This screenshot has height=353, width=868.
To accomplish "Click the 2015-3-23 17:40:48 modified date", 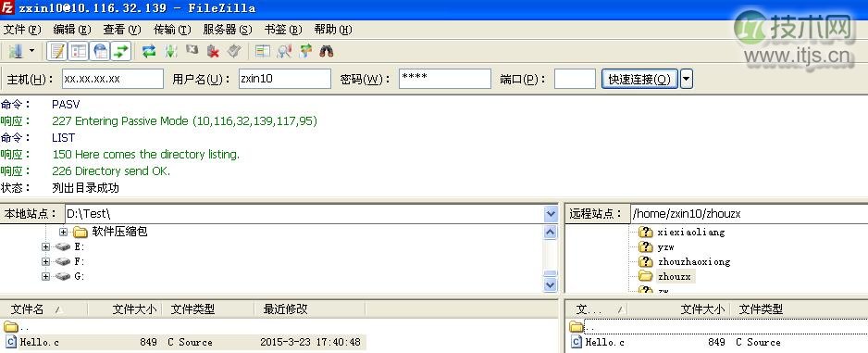I will tap(310, 342).
